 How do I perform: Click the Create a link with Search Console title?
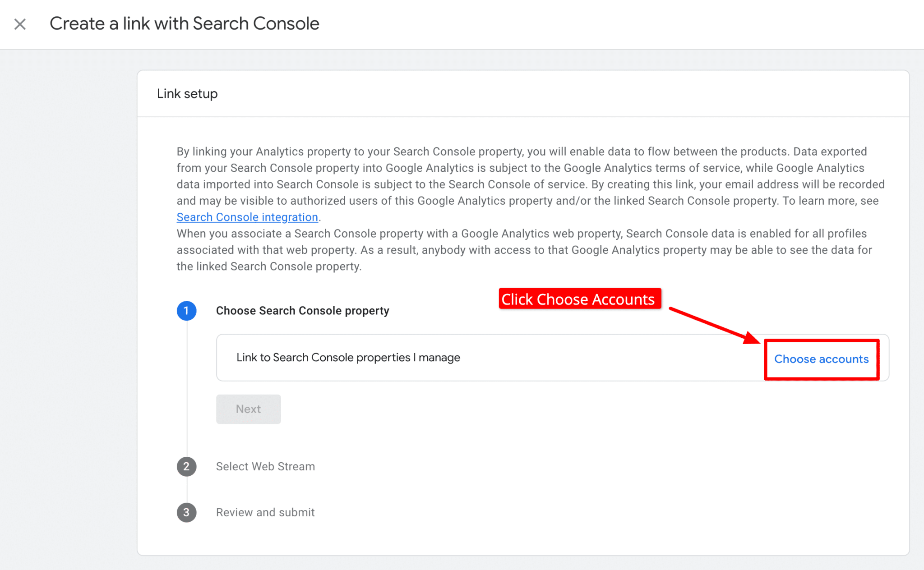[x=185, y=23]
